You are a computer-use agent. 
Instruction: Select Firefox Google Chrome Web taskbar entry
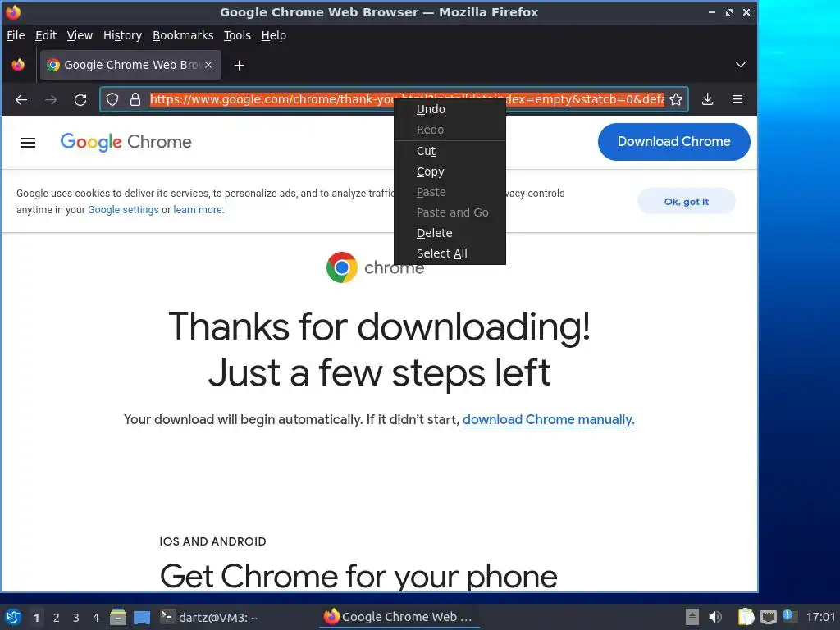tap(399, 617)
